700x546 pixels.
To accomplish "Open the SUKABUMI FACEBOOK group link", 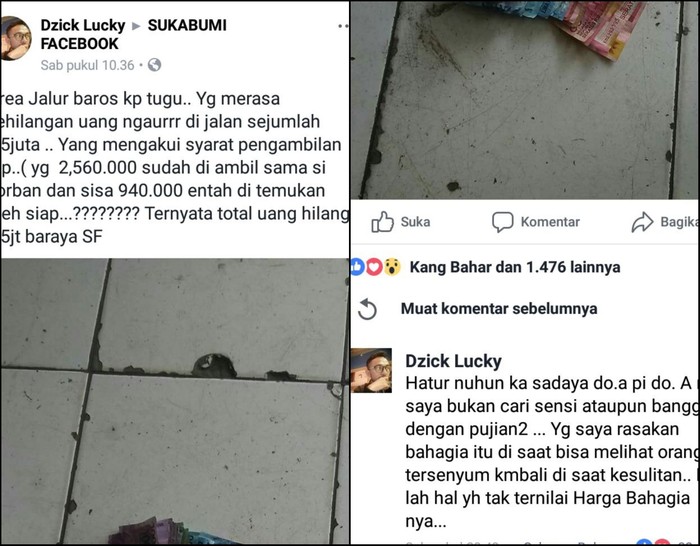I will (133, 34).
